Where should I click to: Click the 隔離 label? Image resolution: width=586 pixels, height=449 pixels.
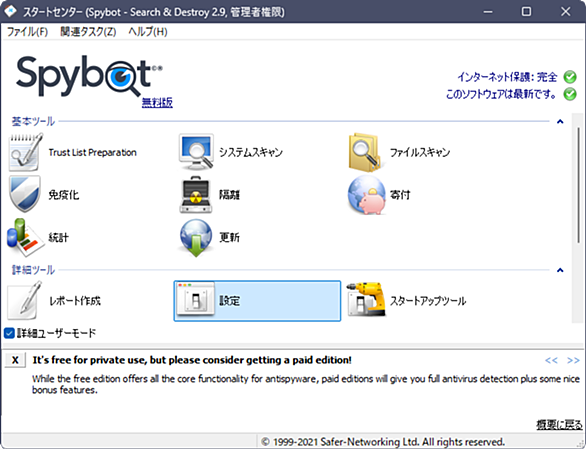pos(229,195)
